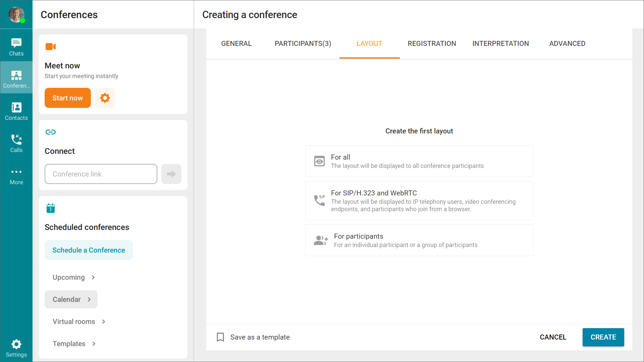The width and height of the screenshot is (644, 362).
Task: Switch to the GENERAL tab
Action: click(x=236, y=44)
